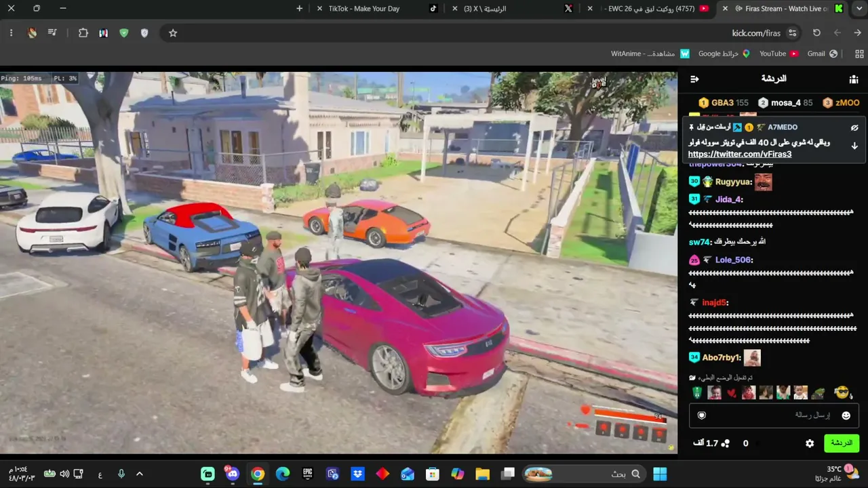The width and height of the screenshot is (868, 488).
Task: Select mosa_4 in the chat leaderboard
Action: pos(785,103)
